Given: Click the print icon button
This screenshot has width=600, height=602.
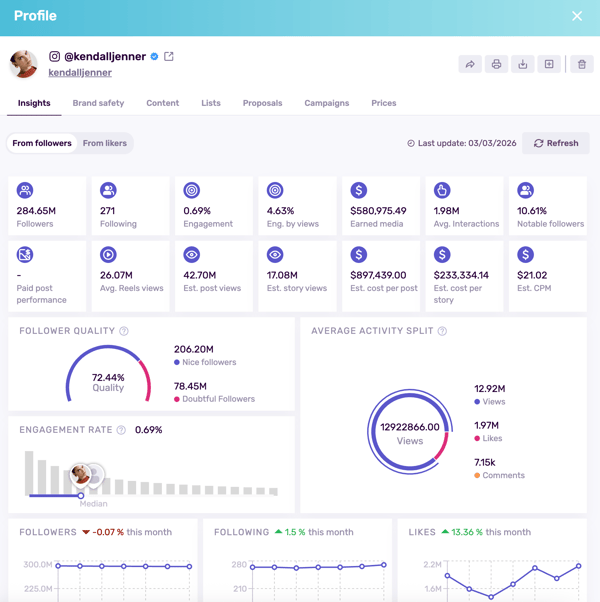Looking at the screenshot, I should click(x=496, y=64).
